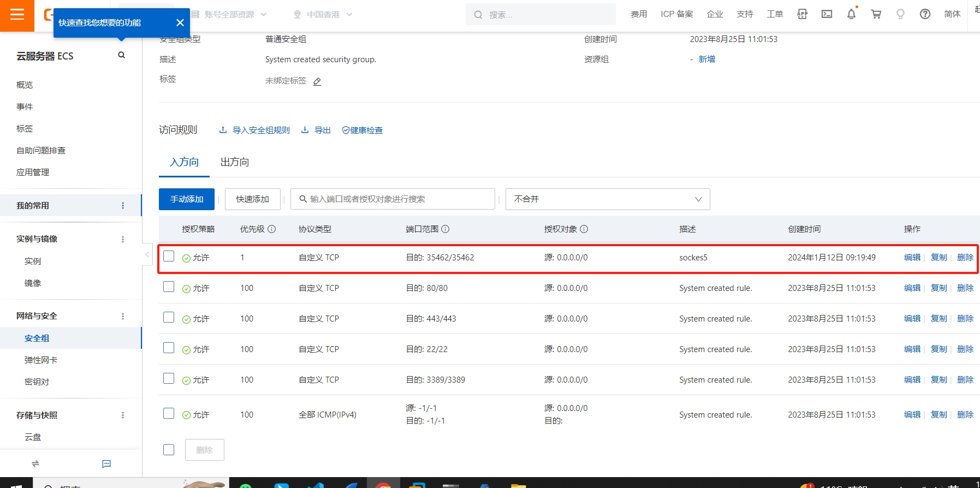
Task: Select checkbox for port 22/22 rule
Action: 169,348
